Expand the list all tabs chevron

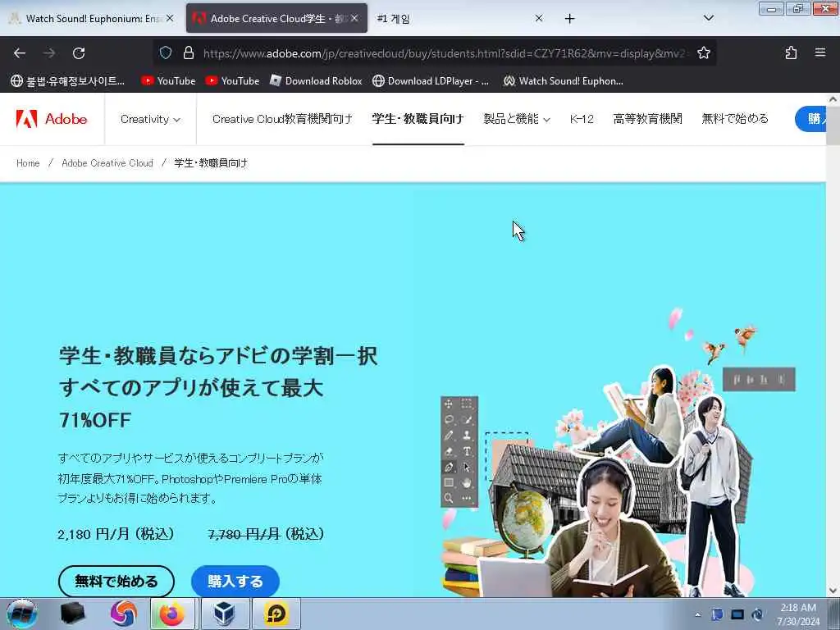[x=708, y=18]
